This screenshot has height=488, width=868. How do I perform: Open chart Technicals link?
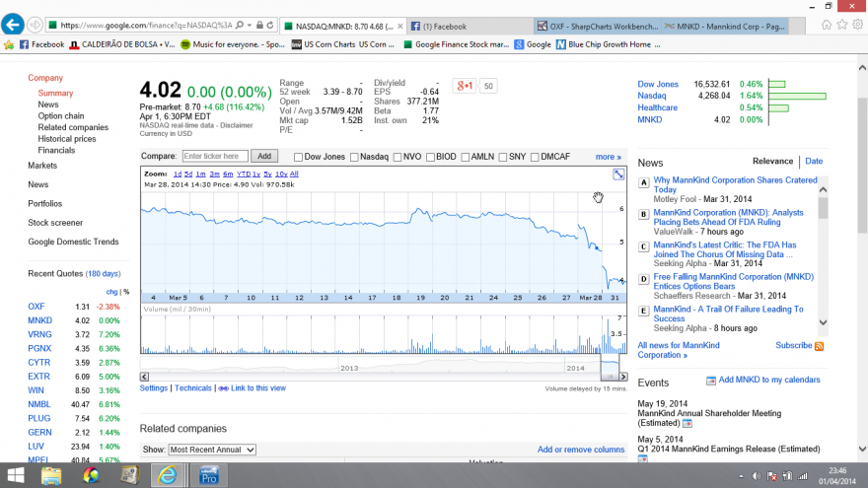193,388
